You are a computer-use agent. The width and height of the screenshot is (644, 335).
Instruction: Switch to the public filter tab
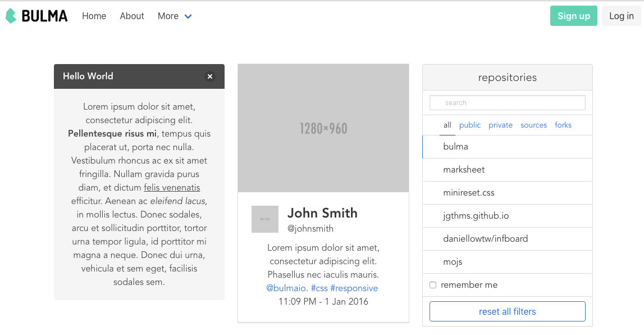470,125
